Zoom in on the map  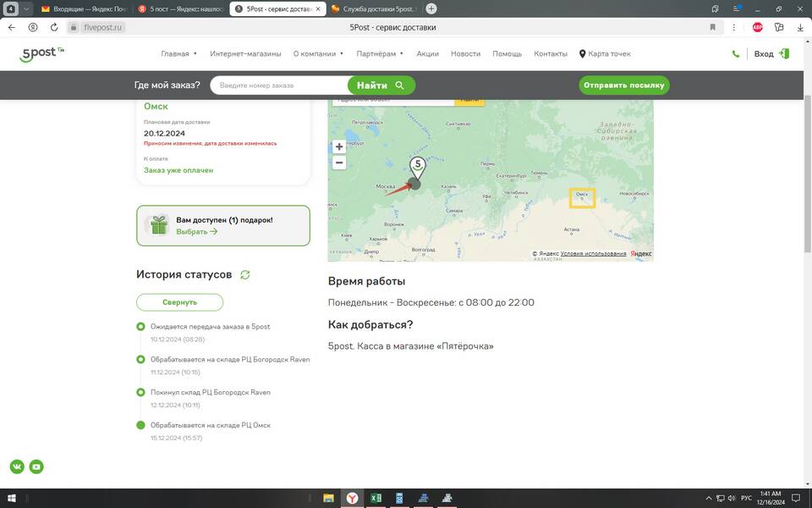point(339,146)
